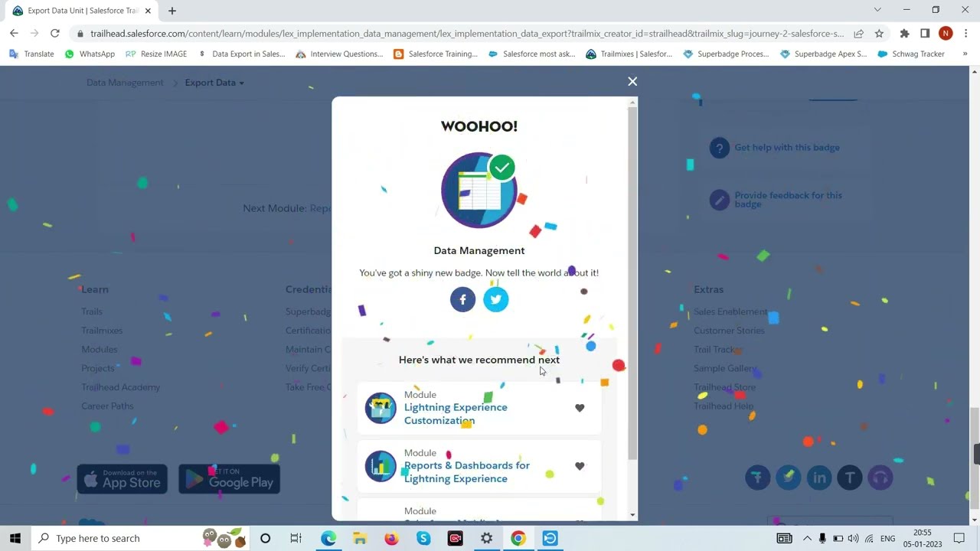
Task: Launch Firefox from the taskbar
Action: point(391,538)
